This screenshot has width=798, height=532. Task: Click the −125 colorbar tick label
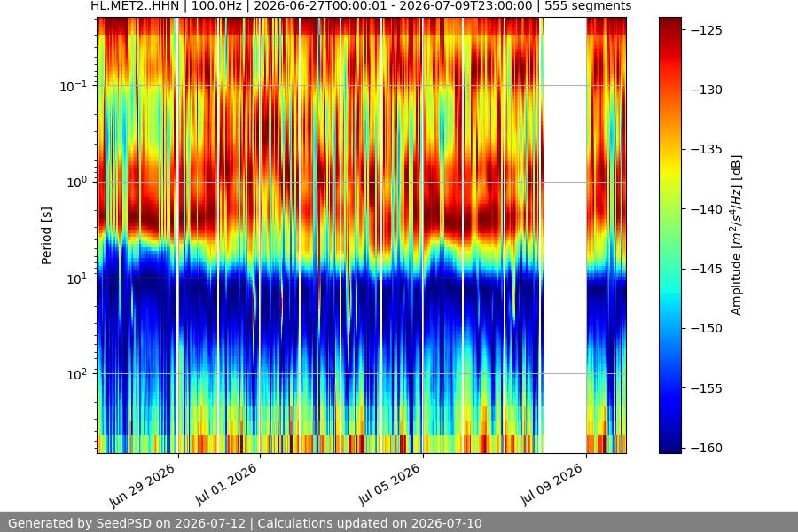[x=707, y=30]
